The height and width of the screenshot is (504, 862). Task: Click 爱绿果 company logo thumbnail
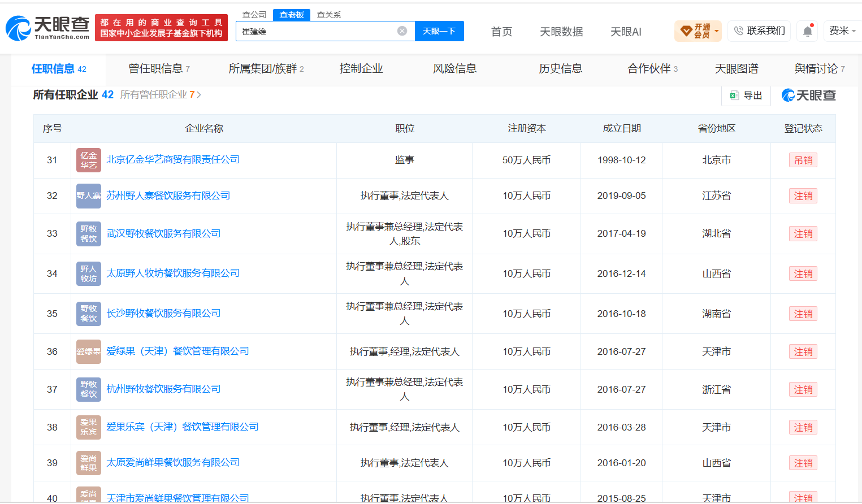coord(89,351)
